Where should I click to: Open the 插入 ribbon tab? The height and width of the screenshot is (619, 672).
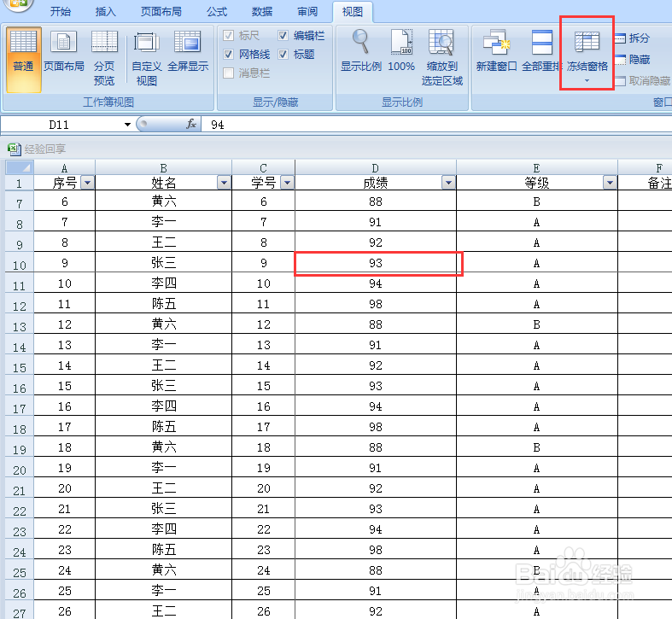(x=105, y=12)
